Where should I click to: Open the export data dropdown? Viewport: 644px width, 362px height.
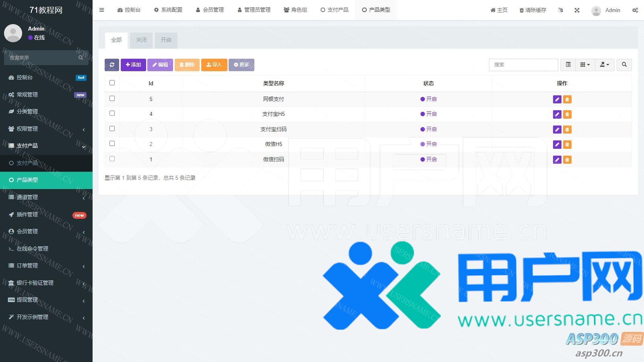tap(605, 65)
